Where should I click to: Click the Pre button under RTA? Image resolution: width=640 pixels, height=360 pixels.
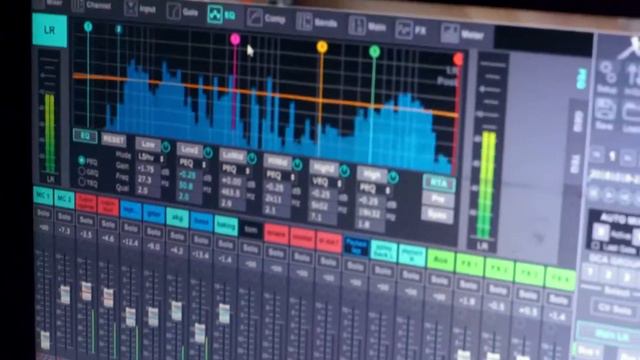tap(438, 199)
